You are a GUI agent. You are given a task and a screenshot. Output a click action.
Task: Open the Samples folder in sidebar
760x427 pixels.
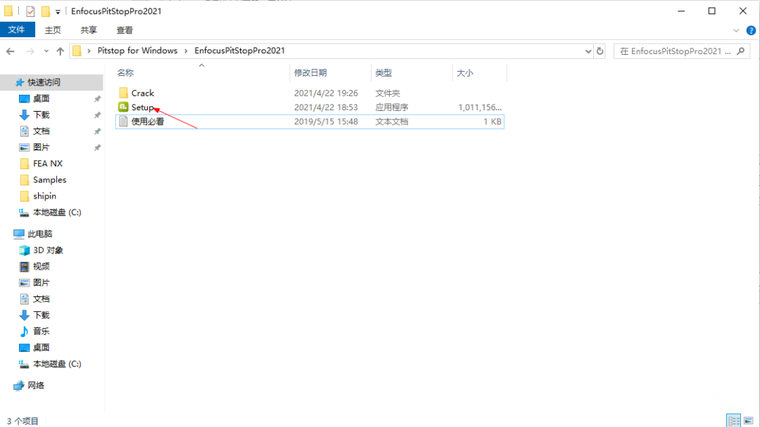point(49,180)
